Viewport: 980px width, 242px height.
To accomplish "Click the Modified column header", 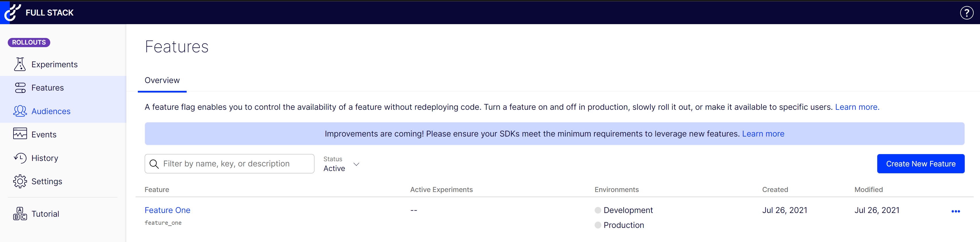I will click(868, 189).
